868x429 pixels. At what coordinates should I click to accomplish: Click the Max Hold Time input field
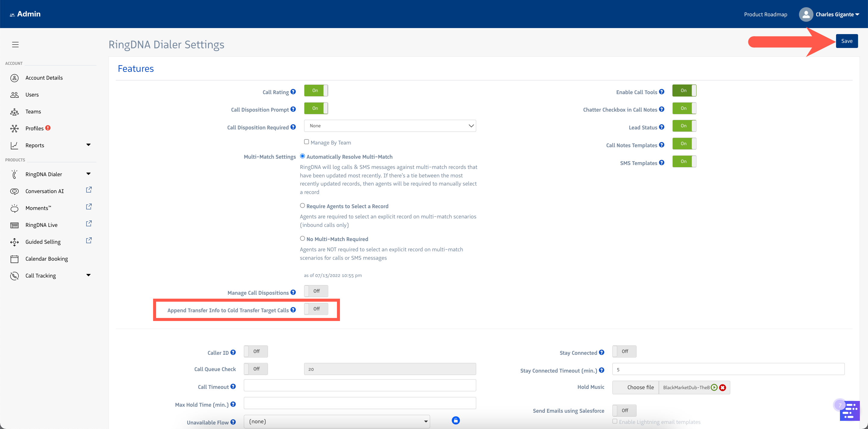coord(360,403)
